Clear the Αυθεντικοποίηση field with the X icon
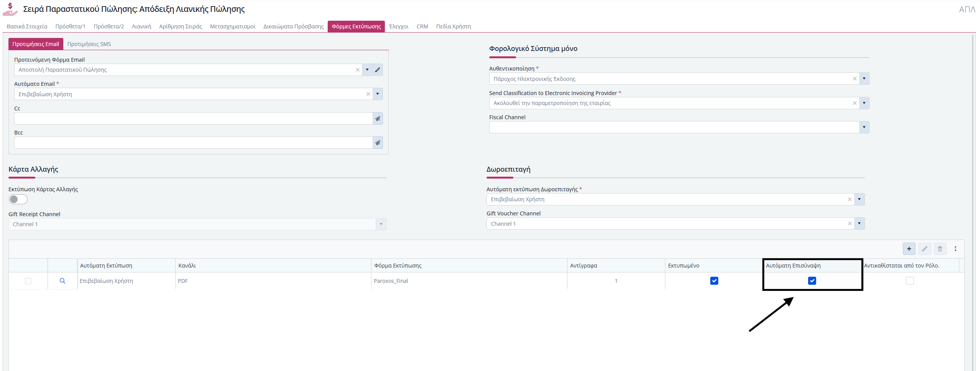The image size is (980, 371). pyautogui.click(x=855, y=79)
